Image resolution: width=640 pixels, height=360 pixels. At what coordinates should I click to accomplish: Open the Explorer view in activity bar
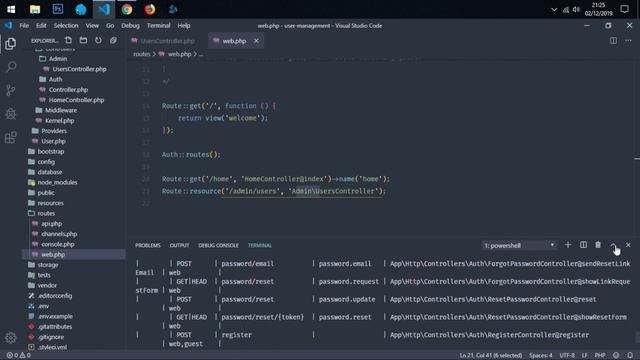click(x=11, y=44)
